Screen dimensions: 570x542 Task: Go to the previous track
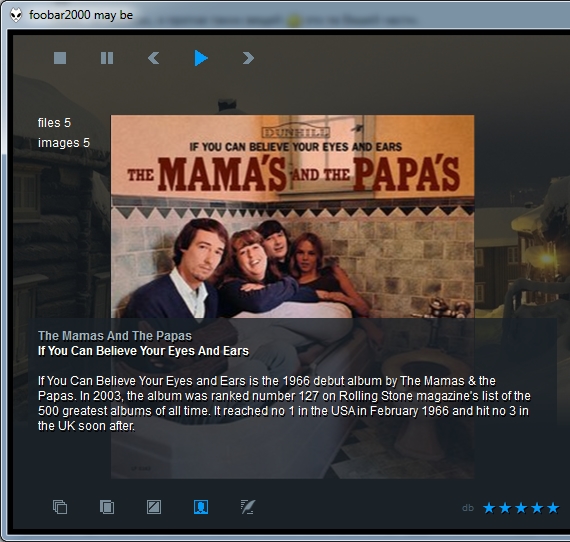[x=153, y=58]
